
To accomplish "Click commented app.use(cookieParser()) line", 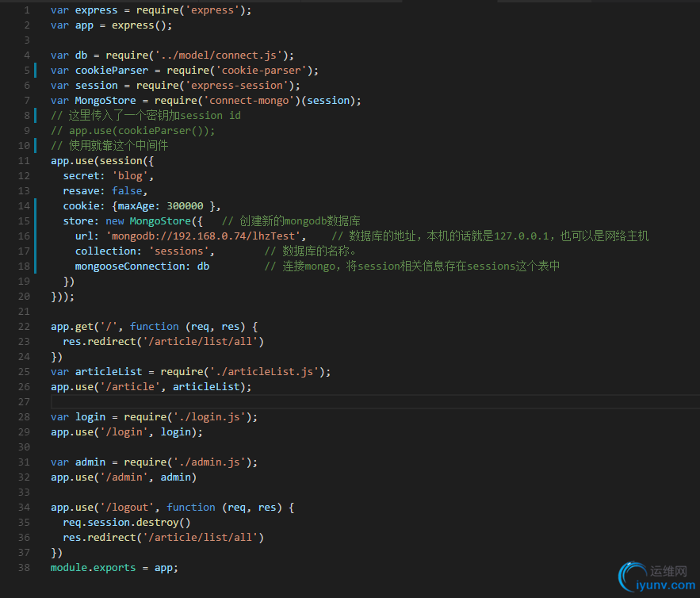I will point(132,131).
